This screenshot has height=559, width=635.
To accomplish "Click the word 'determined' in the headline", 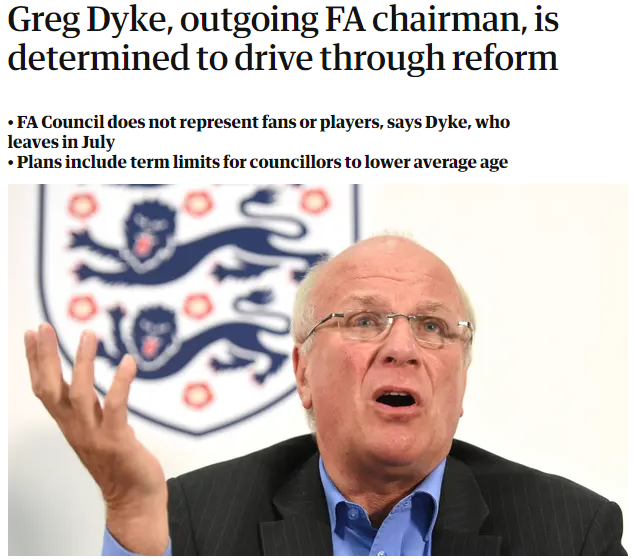I will [x=98, y=58].
